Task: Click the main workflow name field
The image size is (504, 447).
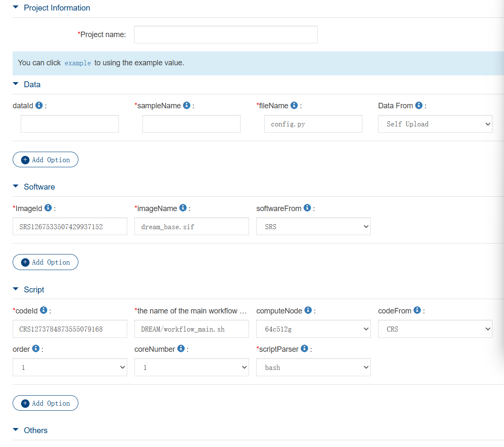Action: pyautogui.click(x=192, y=329)
